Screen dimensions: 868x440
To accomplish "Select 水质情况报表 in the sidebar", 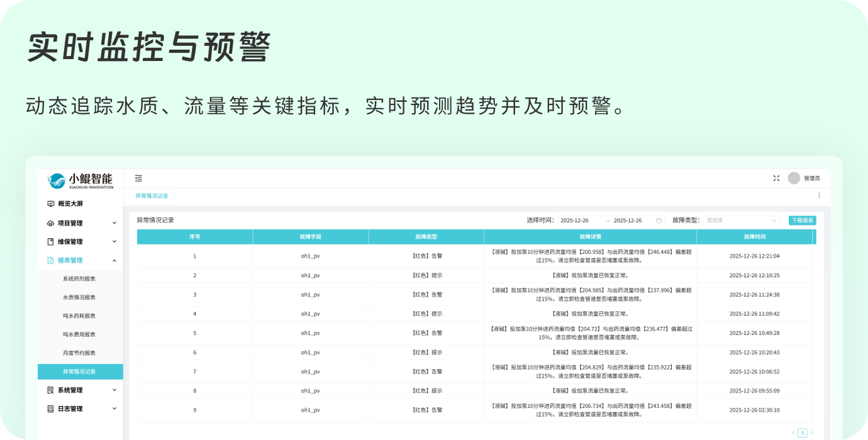I will click(79, 297).
